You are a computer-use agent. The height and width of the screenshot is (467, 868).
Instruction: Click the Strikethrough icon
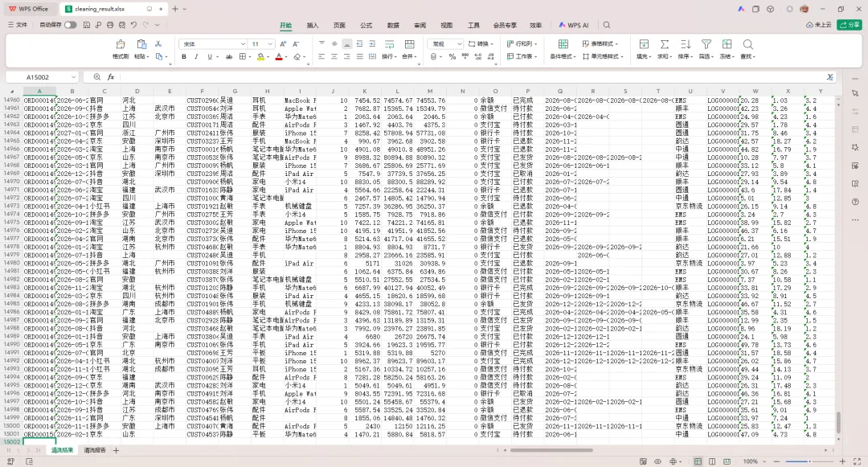point(228,56)
